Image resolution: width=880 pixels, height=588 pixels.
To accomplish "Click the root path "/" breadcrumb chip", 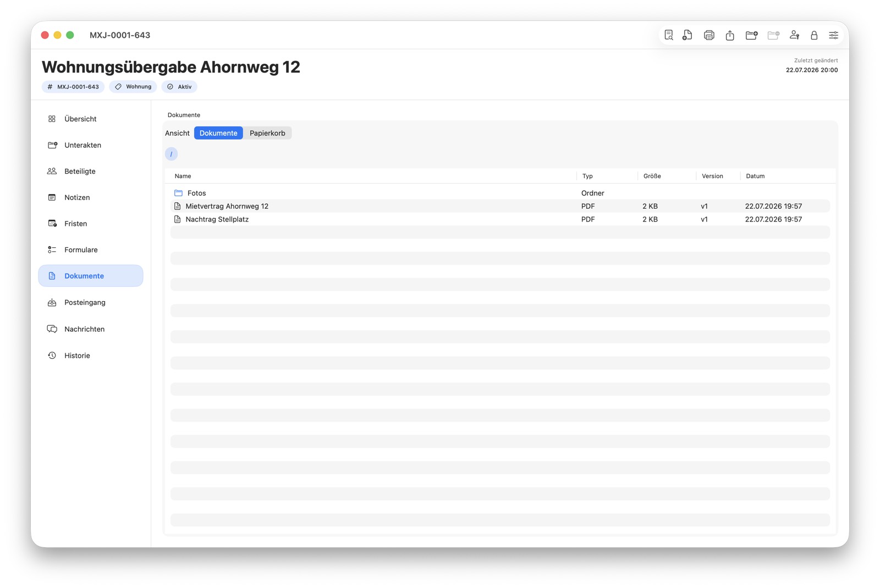I will tap(171, 154).
